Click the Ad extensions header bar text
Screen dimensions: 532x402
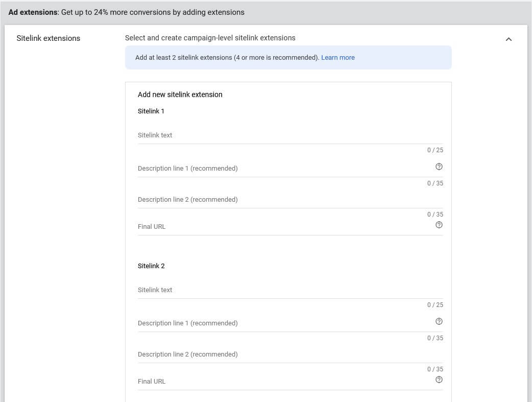pos(126,12)
